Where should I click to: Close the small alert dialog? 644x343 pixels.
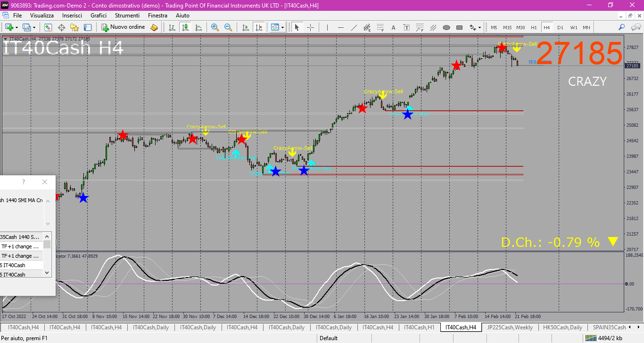point(45,182)
